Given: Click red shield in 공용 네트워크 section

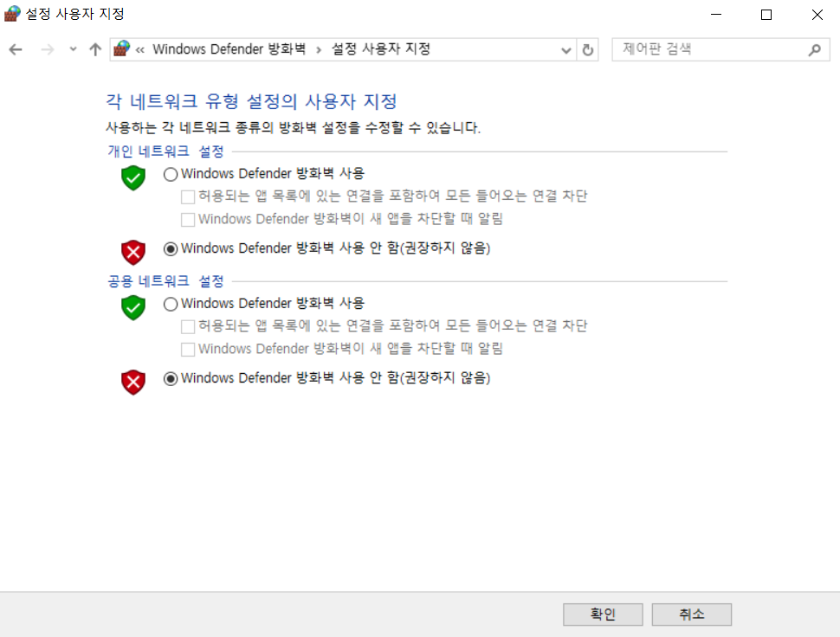Looking at the screenshot, I should click(133, 383).
